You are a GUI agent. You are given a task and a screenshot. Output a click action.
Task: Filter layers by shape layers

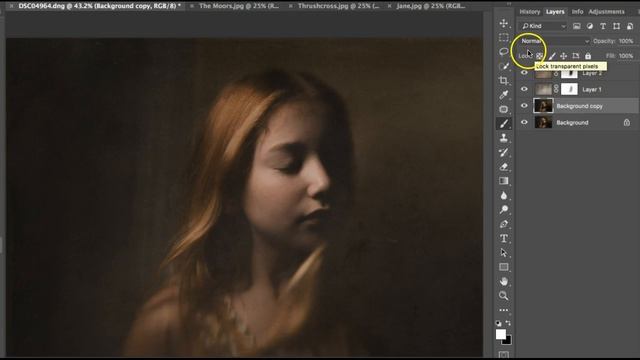point(616,26)
